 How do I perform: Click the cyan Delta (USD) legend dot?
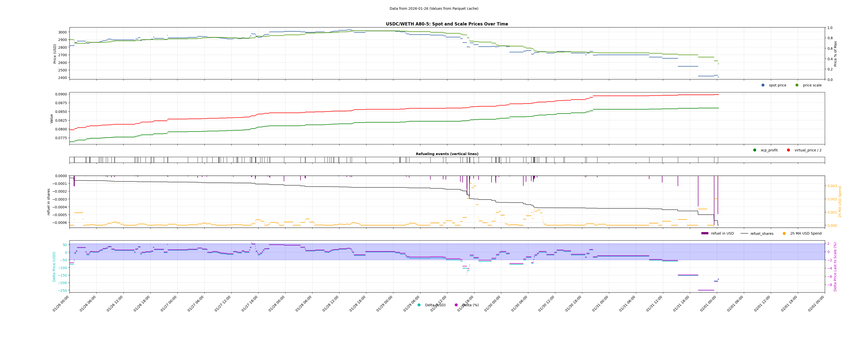(x=419, y=305)
